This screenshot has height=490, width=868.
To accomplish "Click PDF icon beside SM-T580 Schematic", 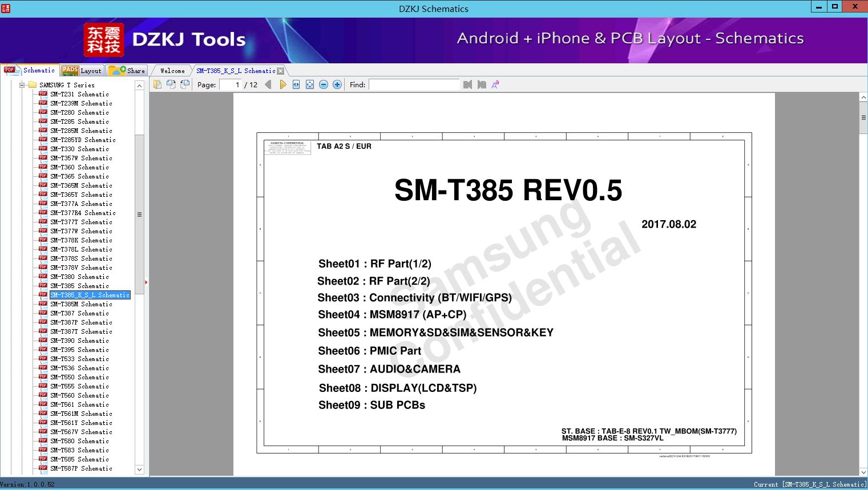I will 43,440.
